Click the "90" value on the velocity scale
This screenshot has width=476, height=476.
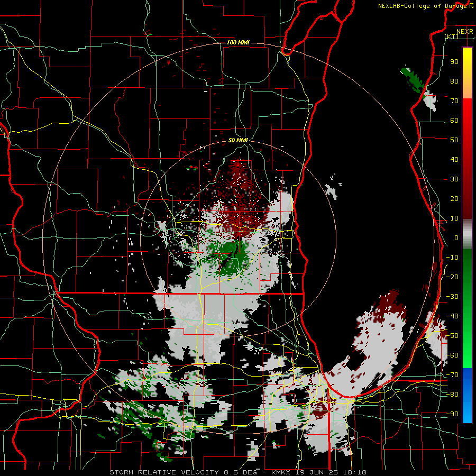[x=454, y=62]
